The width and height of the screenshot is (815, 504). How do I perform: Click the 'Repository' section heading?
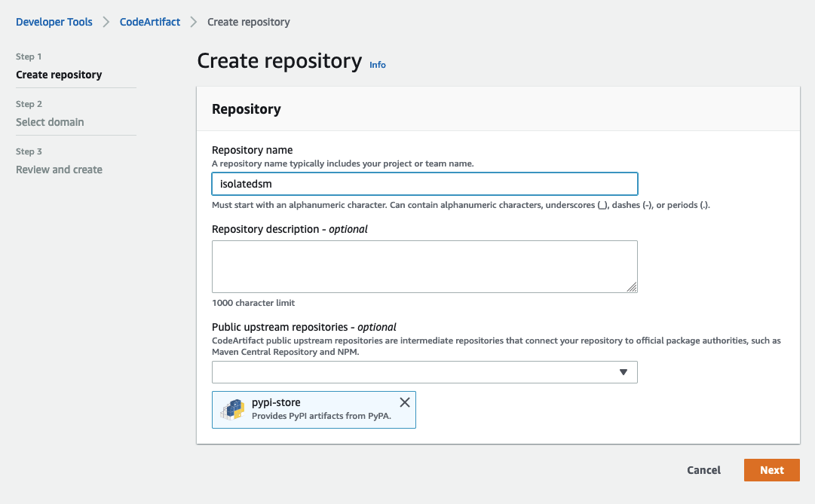point(247,109)
